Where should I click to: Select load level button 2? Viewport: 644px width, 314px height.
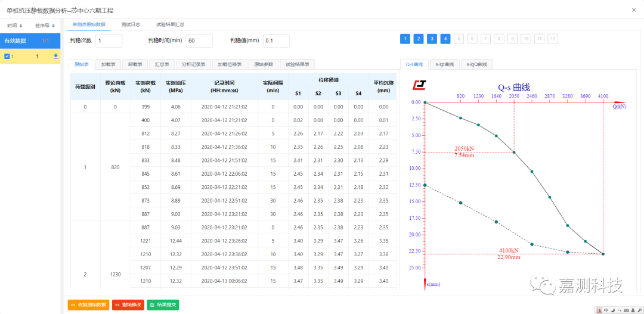[419, 39]
